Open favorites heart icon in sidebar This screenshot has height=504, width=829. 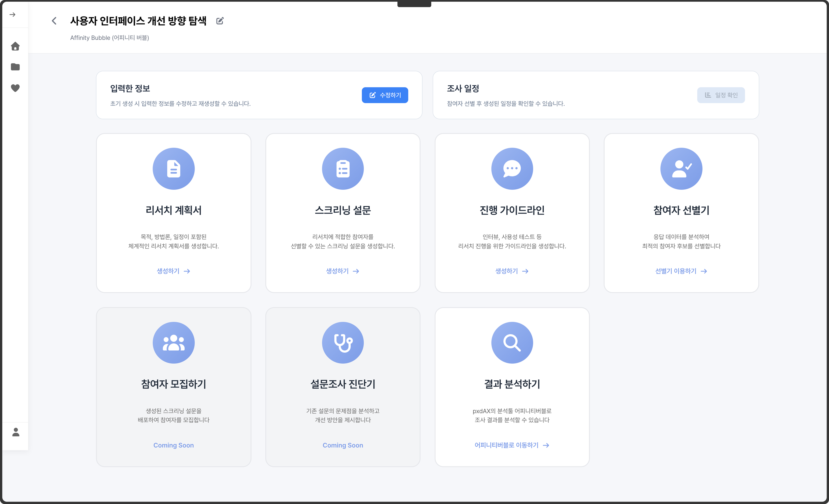(15, 88)
